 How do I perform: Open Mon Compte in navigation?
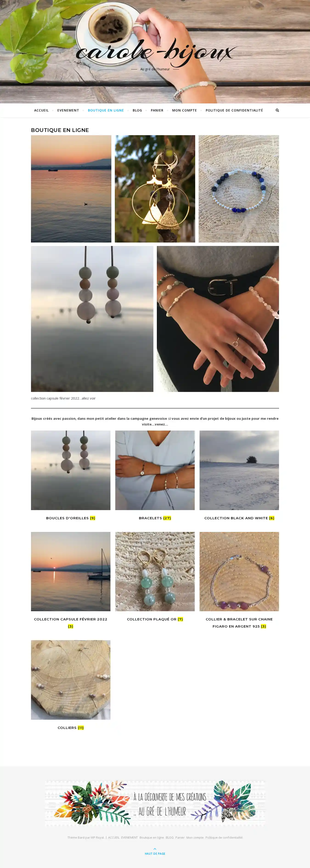click(184, 110)
